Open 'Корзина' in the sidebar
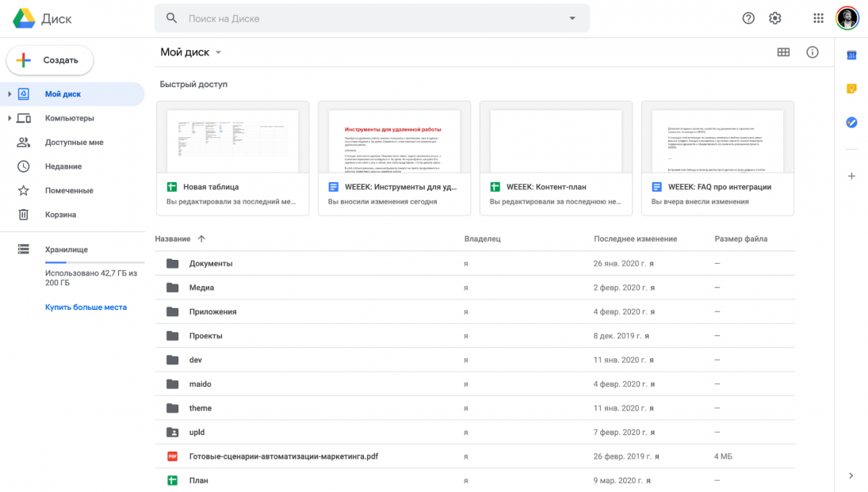Image resolution: width=868 pixels, height=492 pixels. pos(60,215)
